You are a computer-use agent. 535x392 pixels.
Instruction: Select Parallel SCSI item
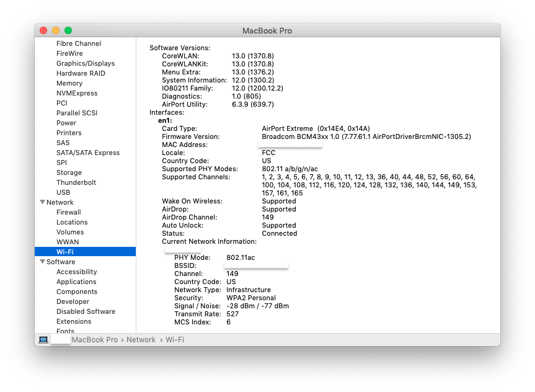pyautogui.click(x=77, y=113)
